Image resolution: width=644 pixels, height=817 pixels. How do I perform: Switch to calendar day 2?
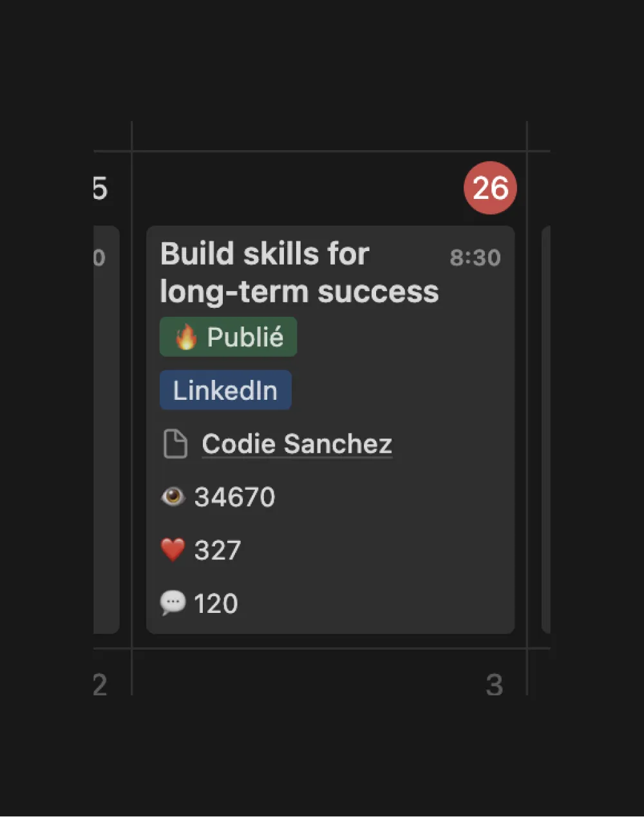click(x=100, y=685)
